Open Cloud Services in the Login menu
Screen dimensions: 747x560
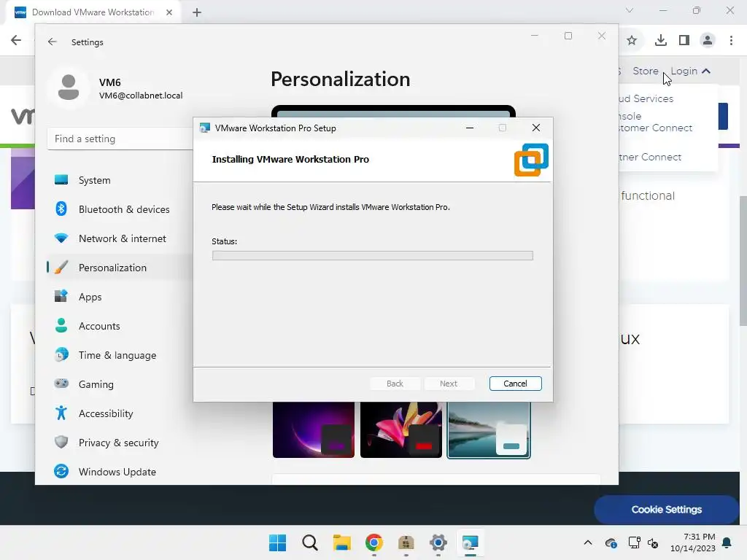(646, 98)
